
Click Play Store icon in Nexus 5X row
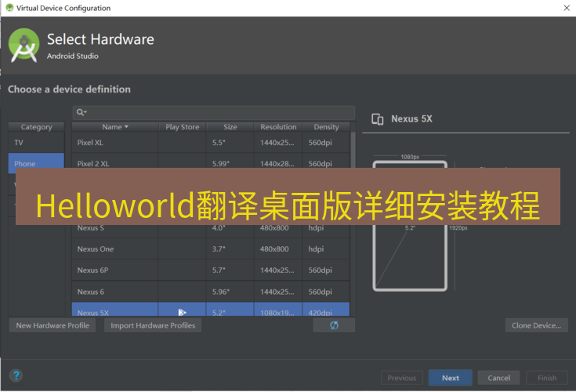[x=182, y=312]
